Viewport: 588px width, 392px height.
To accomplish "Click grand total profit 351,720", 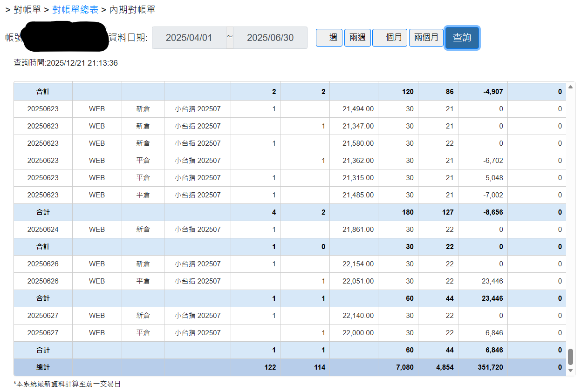I will [490, 367].
